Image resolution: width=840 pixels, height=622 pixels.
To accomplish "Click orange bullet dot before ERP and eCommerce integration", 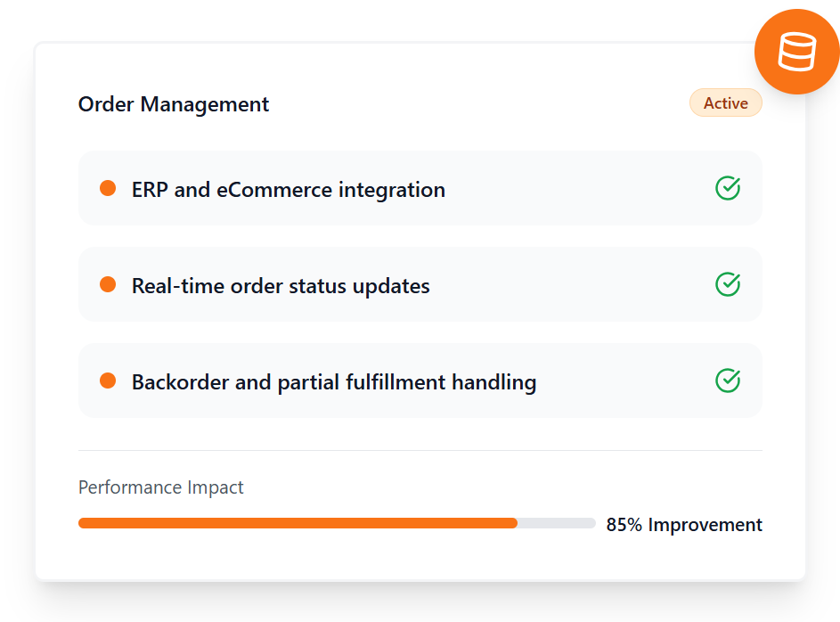I will pos(108,188).
